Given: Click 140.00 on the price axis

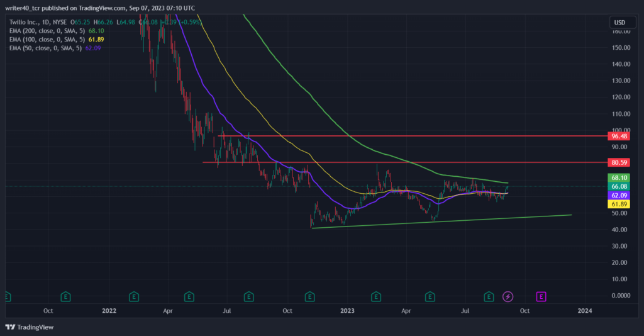Looking at the screenshot, I should click(621, 64).
